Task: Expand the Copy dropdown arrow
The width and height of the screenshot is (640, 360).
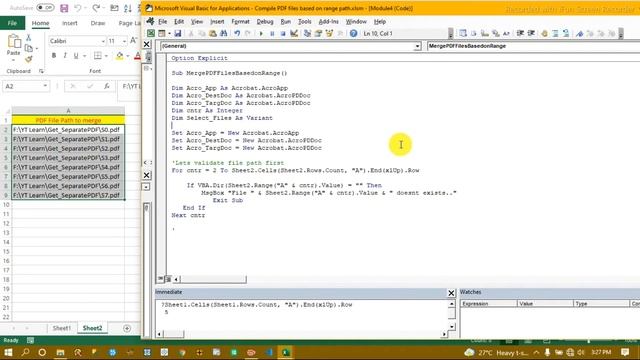Action: click(37, 49)
